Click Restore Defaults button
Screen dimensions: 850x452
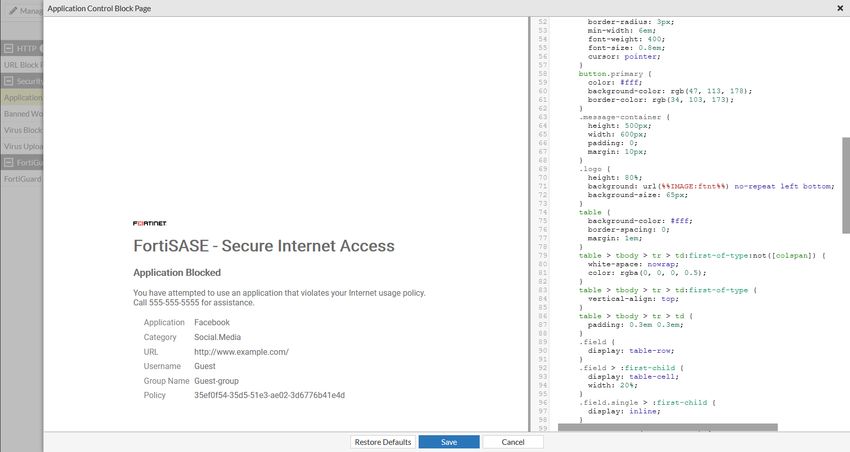point(383,442)
